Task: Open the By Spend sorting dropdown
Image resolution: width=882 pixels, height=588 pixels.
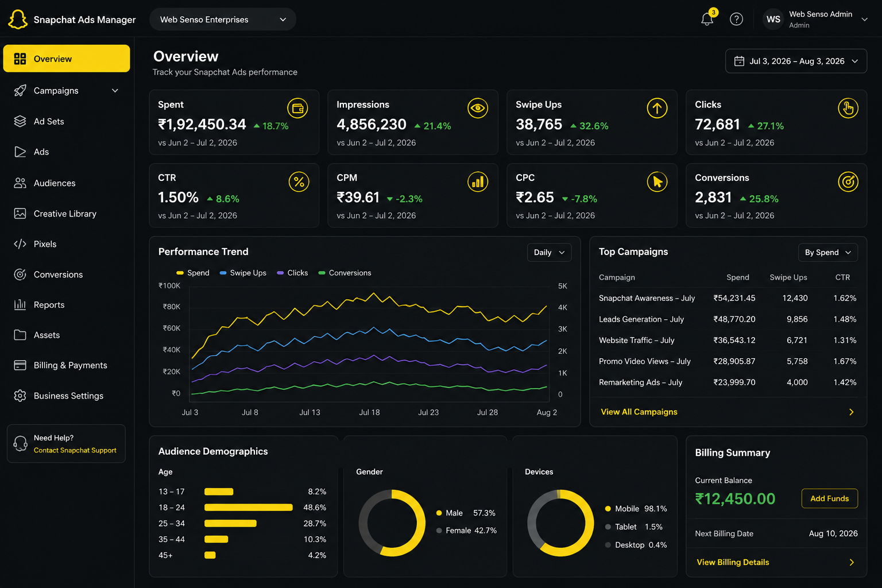Action: pos(828,253)
